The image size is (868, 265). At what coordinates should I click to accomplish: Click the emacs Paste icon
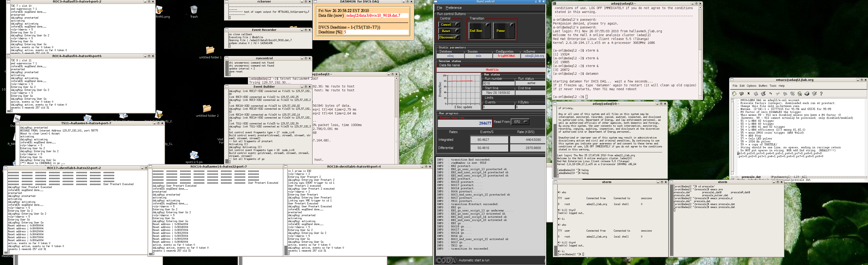coord(792,94)
